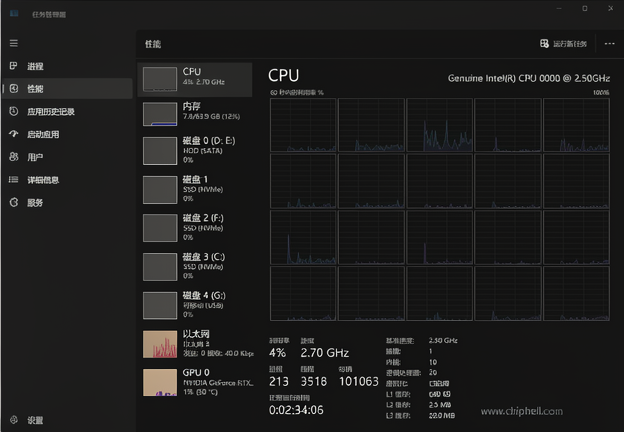Open the hamburger navigation menu
The width and height of the screenshot is (624, 432).
[14, 43]
